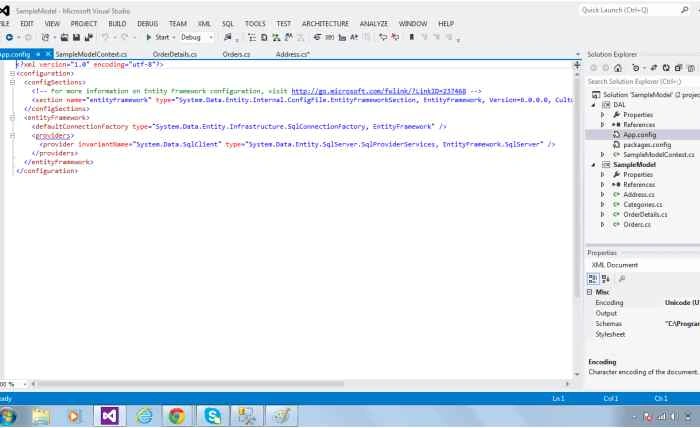The height and width of the screenshot is (428, 700).
Task: Click the Search Solution Explorer field
Action: pos(643,82)
